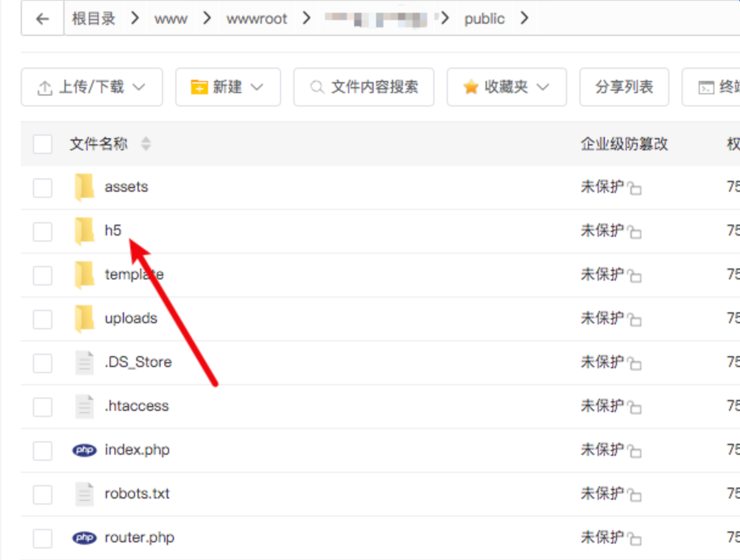Go to 根目录 in breadcrumb
Screen dimensions: 740x560
(x=94, y=19)
